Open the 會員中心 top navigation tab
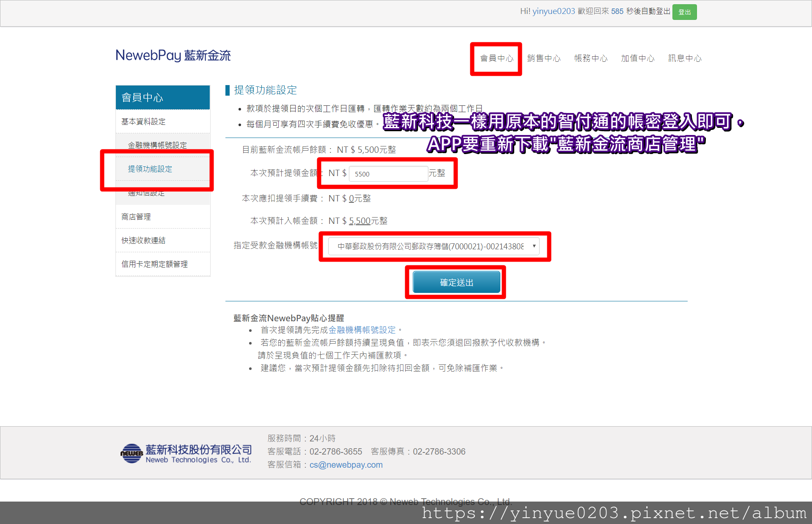Screen dimensions: 812x524 click(x=497, y=58)
